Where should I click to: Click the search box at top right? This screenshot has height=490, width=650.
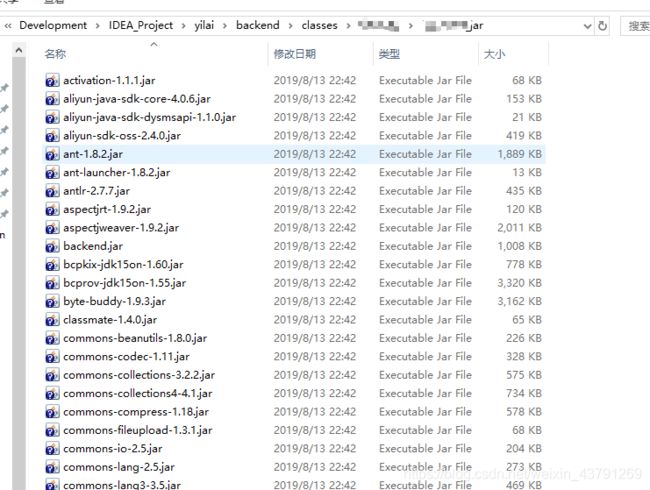pyautogui.click(x=635, y=26)
